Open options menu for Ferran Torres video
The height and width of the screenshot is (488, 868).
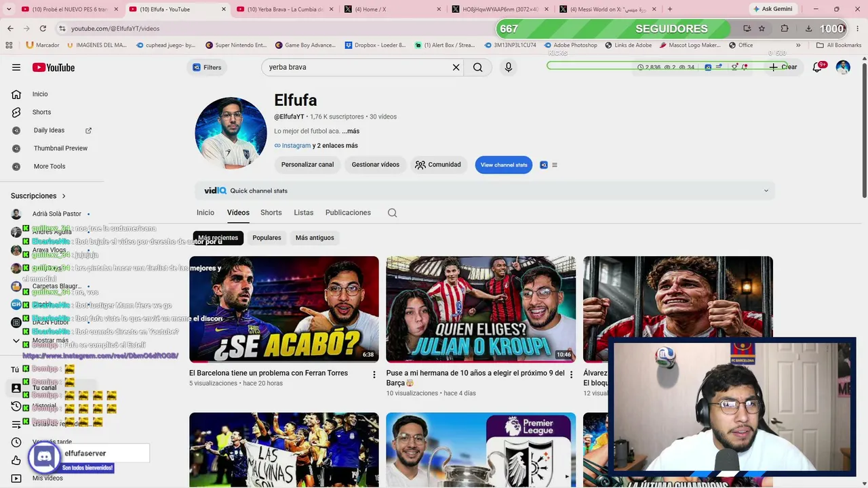(x=374, y=375)
